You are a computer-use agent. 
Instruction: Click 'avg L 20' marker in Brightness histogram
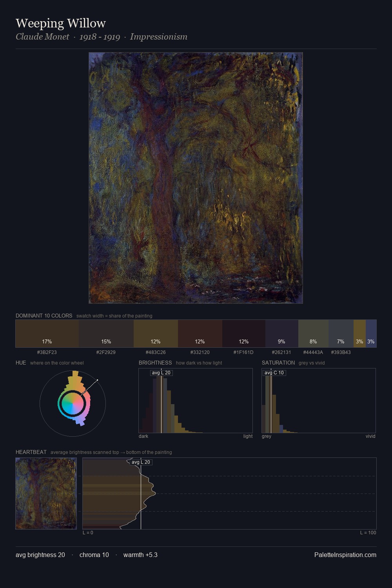click(161, 373)
